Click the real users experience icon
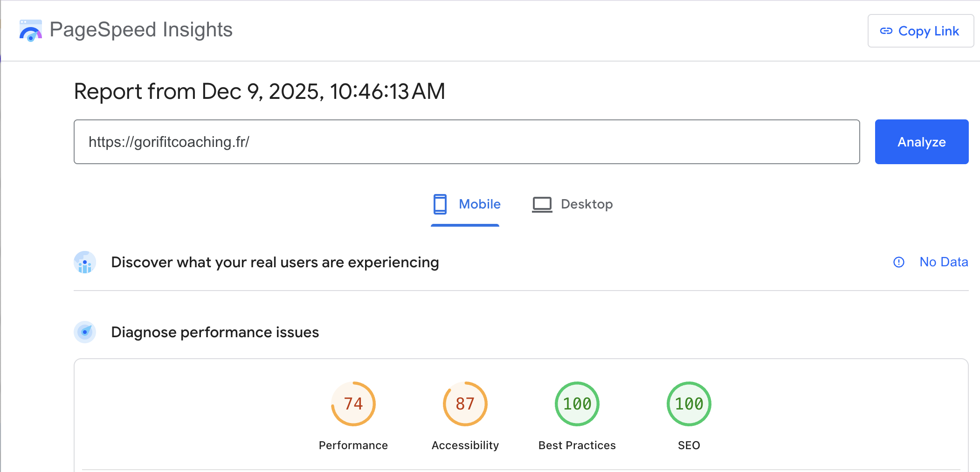The width and height of the screenshot is (980, 472). pyautogui.click(x=85, y=263)
